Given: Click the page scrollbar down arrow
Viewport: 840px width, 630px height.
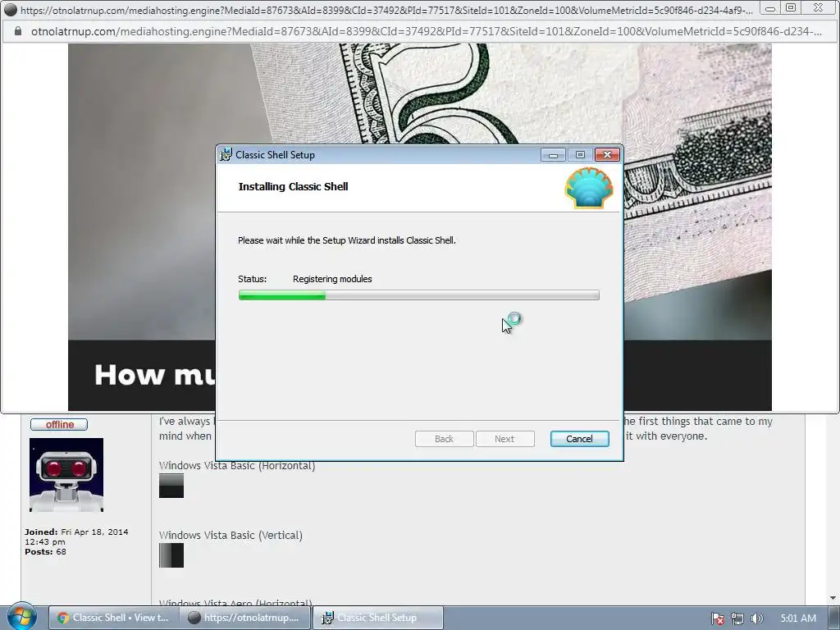Looking at the screenshot, I should (x=833, y=598).
